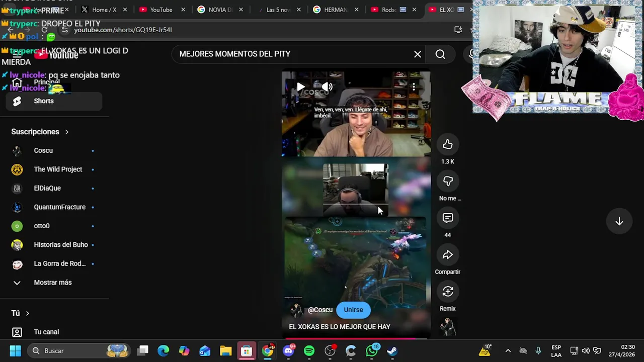The height and width of the screenshot is (362, 644).
Task: Open WhatsApp from the taskbar
Action: pyautogui.click(x=372, y=351)
